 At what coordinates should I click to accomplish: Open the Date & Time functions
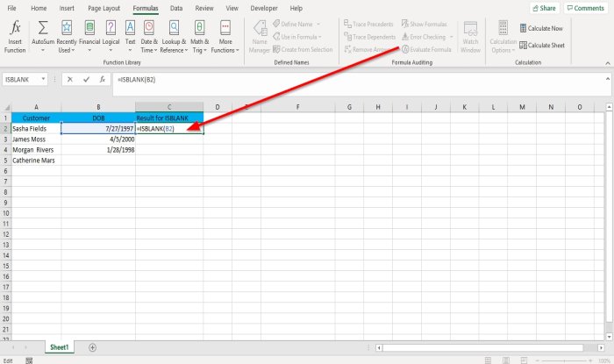tap(149, 37)
